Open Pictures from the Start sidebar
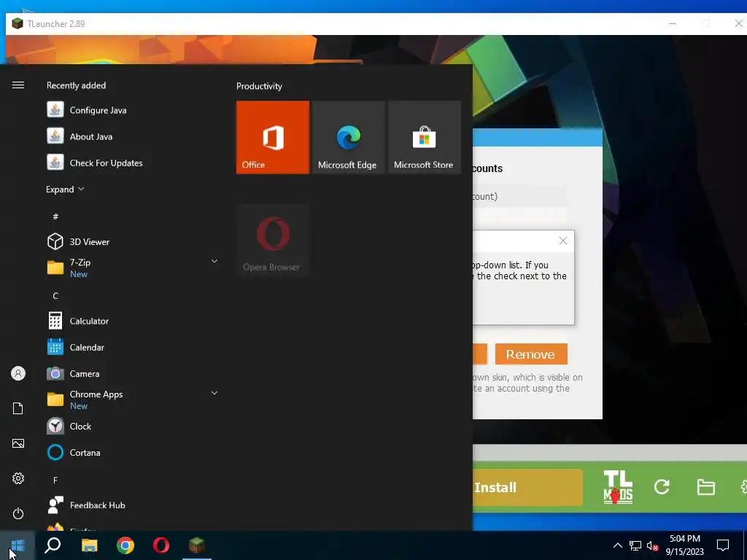Screen dimensions: 747x560 pyautogui.click(x=18, y=444)
